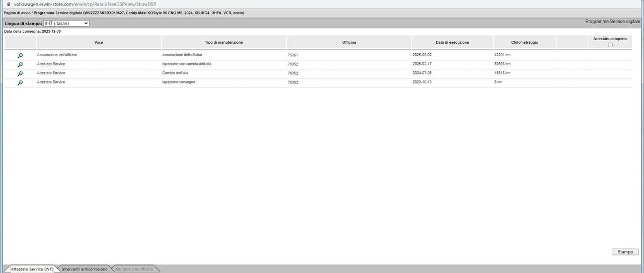This screenshot has height=273, width=644.
Task: Select the 42201 km mileage cell
Action: pyautogui.click(x=502, y=55)
